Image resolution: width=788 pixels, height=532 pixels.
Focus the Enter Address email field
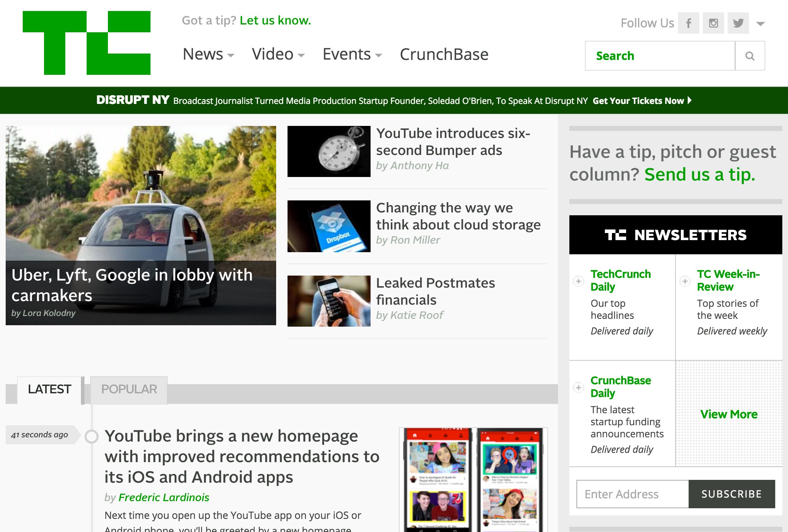633,494
